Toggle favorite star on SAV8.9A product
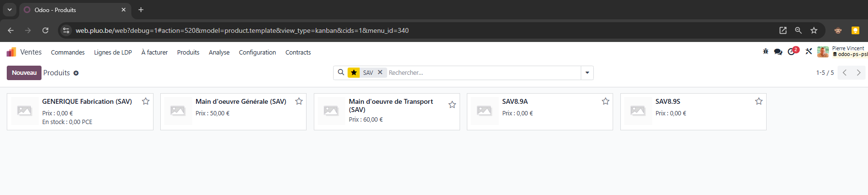This screenshot has width=868, height=195. (605, 101)
